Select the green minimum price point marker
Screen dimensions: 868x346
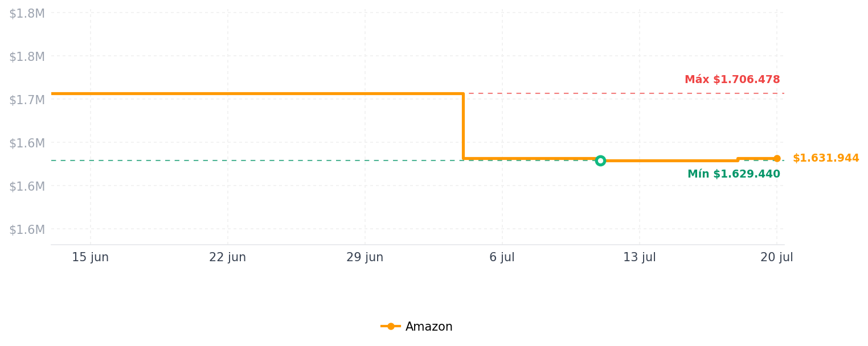(x=600, y=160)
